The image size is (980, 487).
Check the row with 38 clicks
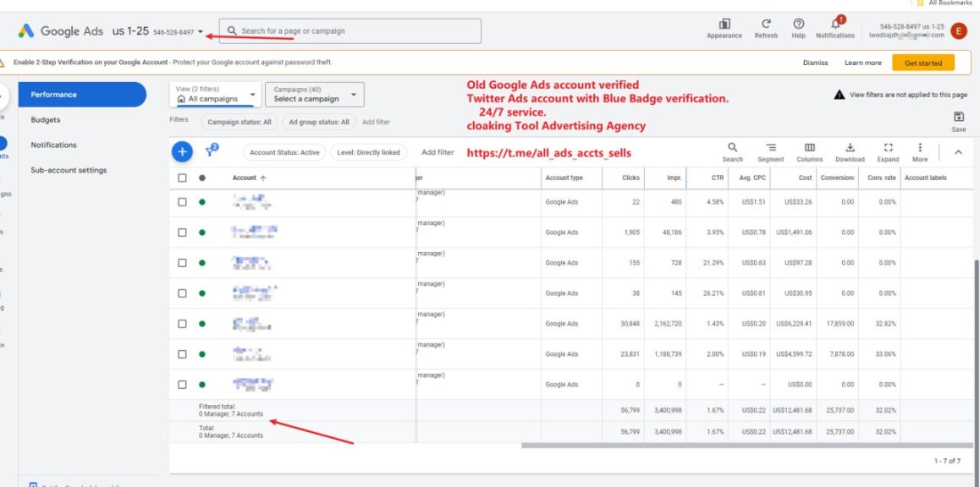click(x=182, y=293)
